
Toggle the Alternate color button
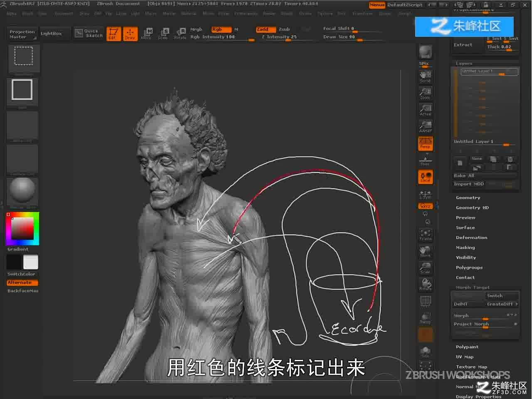[22, 283]
